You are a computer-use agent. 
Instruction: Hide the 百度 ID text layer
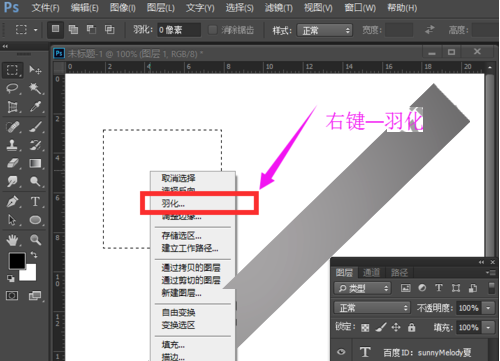click(341, 352)
